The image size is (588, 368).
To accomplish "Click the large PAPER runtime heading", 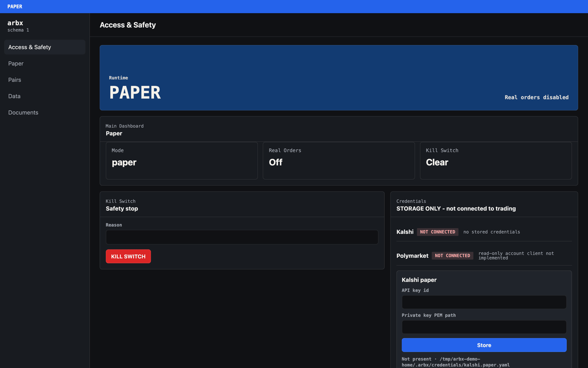I will [135, 92].
